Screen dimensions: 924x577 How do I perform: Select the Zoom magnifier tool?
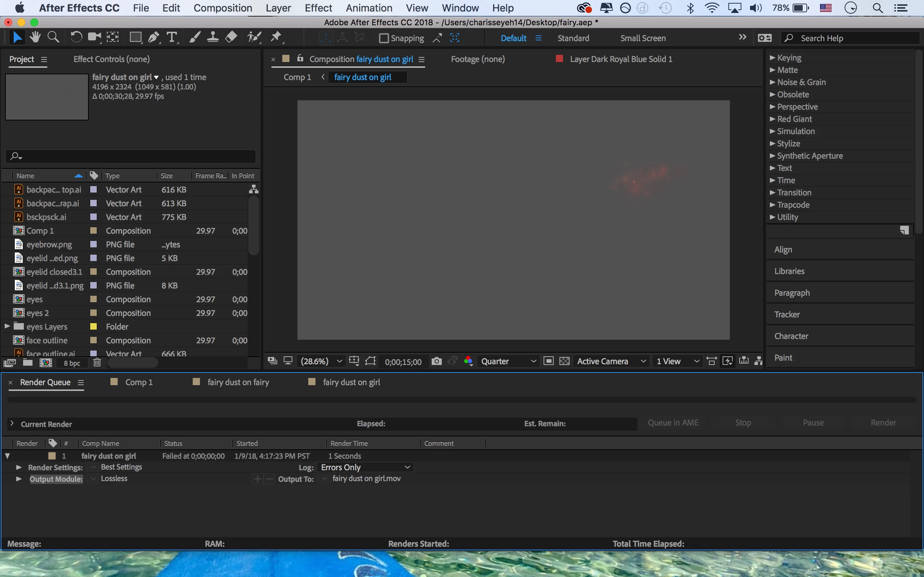(53, 38)
